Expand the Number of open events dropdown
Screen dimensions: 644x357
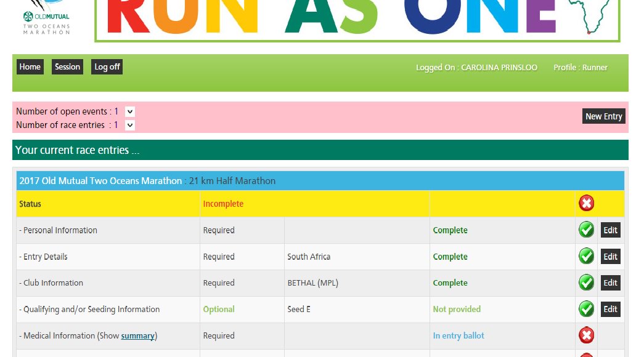[130, 111]
